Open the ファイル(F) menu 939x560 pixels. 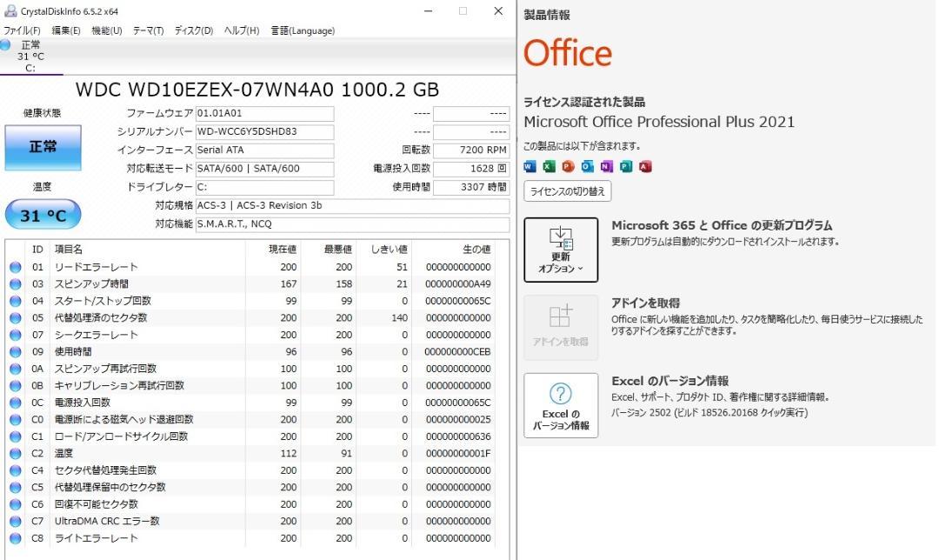(22, 30)
